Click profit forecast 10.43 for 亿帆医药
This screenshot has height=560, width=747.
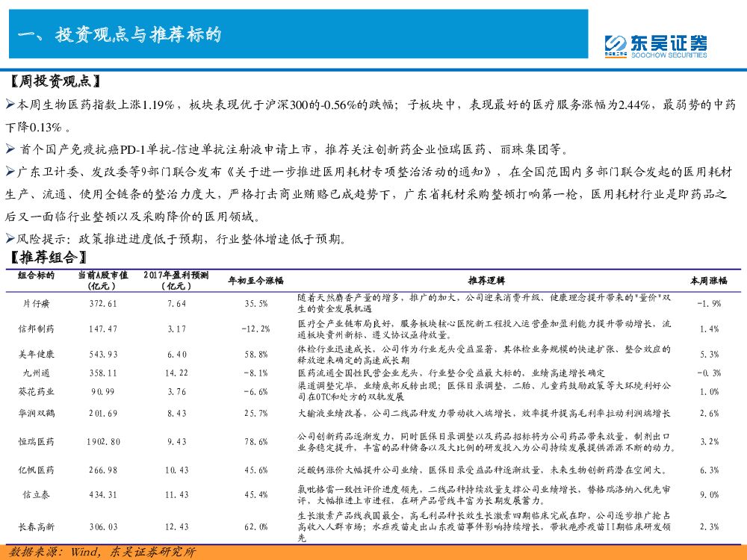click(177, 470)
